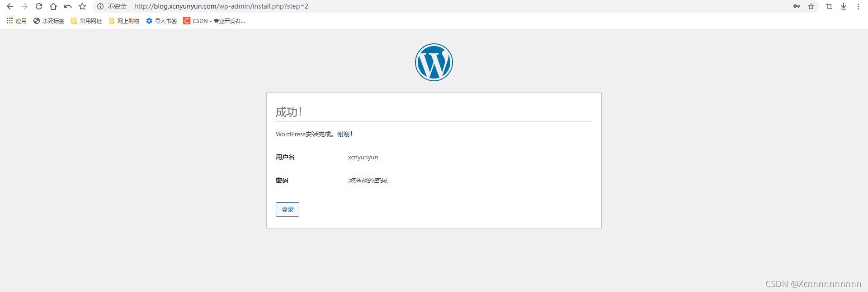Click the undo/restore tab arrow icon
The image size is (868, 292).
(x=68, y=6)
